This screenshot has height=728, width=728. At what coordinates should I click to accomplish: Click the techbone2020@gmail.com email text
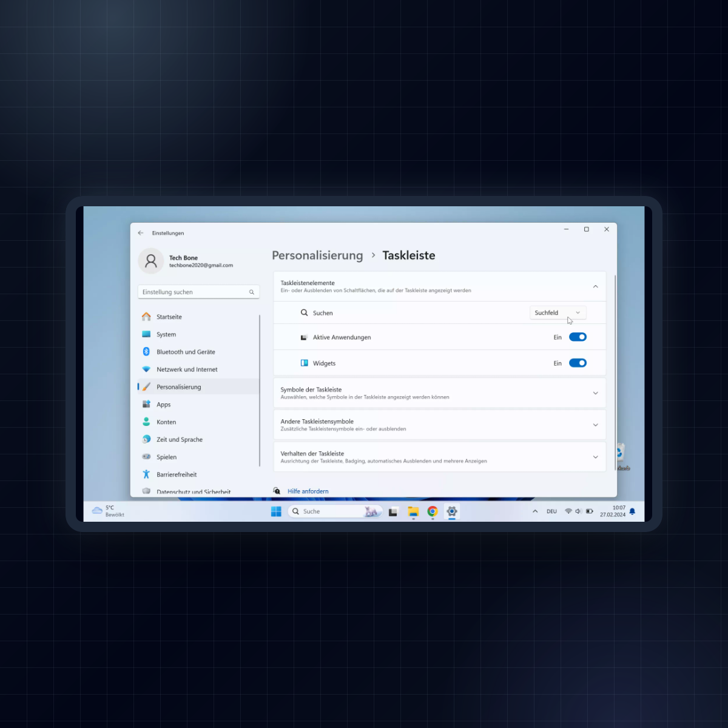point(201,266)
